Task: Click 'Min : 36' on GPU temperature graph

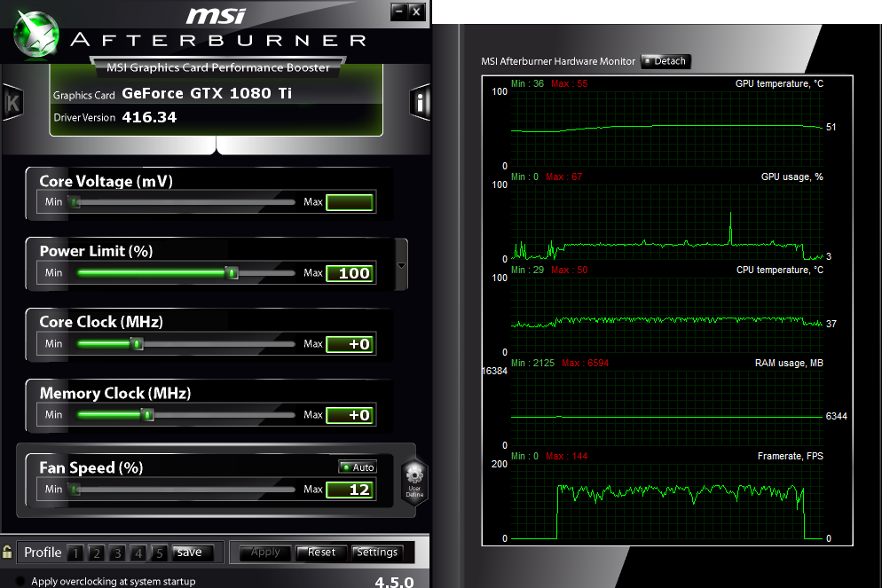Action: 527,83
